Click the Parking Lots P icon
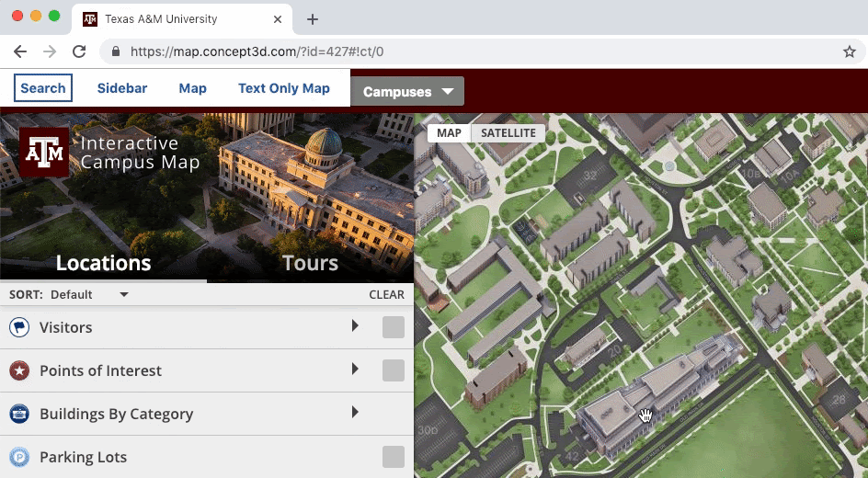This screenshot has height=478, width=868. tap(19, 457)
